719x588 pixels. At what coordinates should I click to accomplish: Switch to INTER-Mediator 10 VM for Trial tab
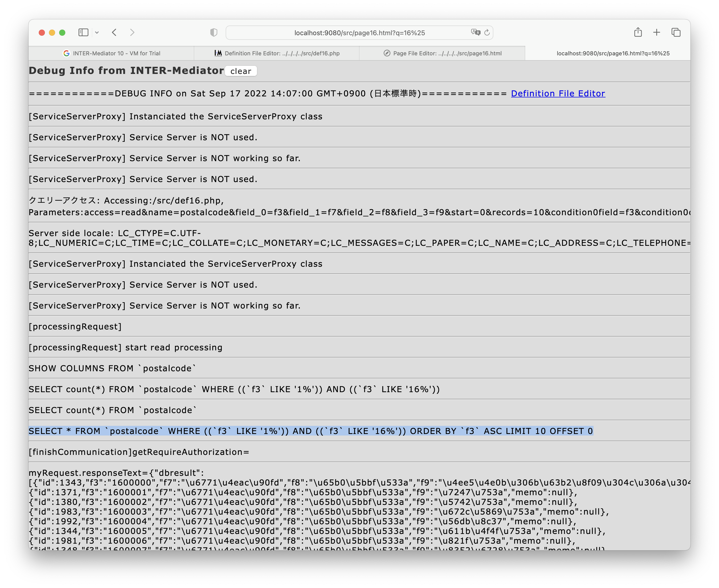click(x=111, y=54)
